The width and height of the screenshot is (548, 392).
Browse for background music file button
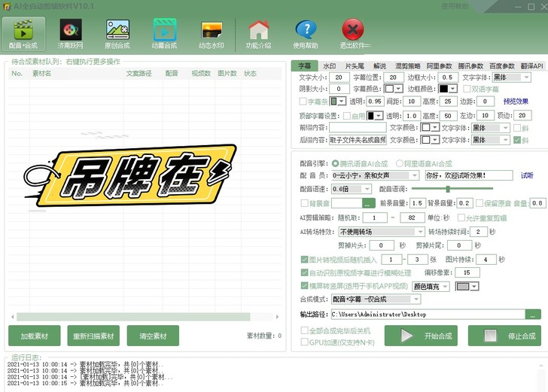[x=368, y=203]
